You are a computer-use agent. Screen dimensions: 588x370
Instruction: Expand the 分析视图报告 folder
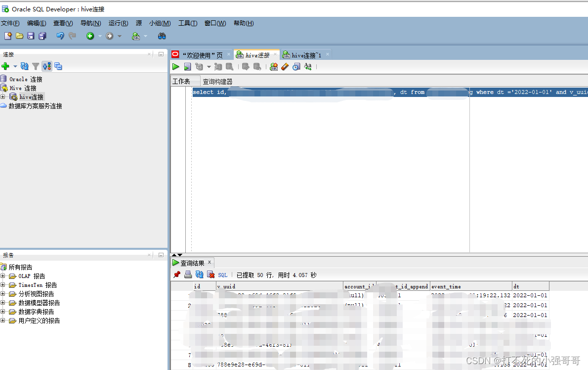[x=3, y=293]
